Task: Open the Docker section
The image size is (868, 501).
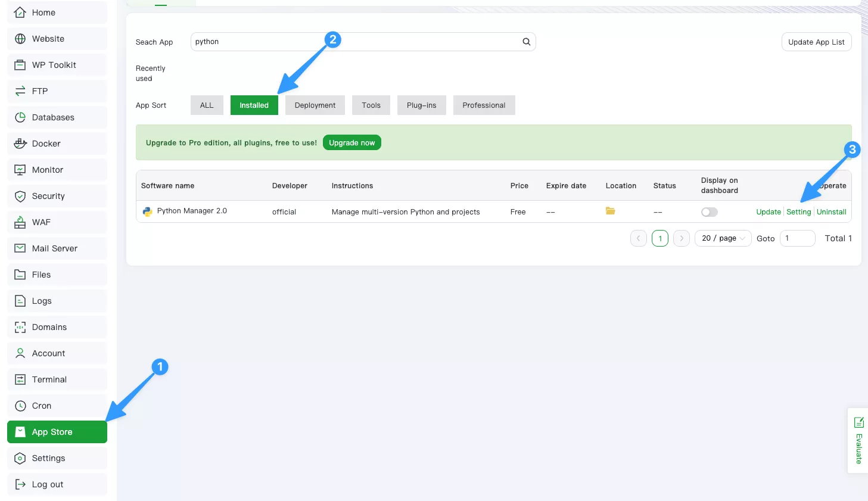Action: tap(46, 144)
